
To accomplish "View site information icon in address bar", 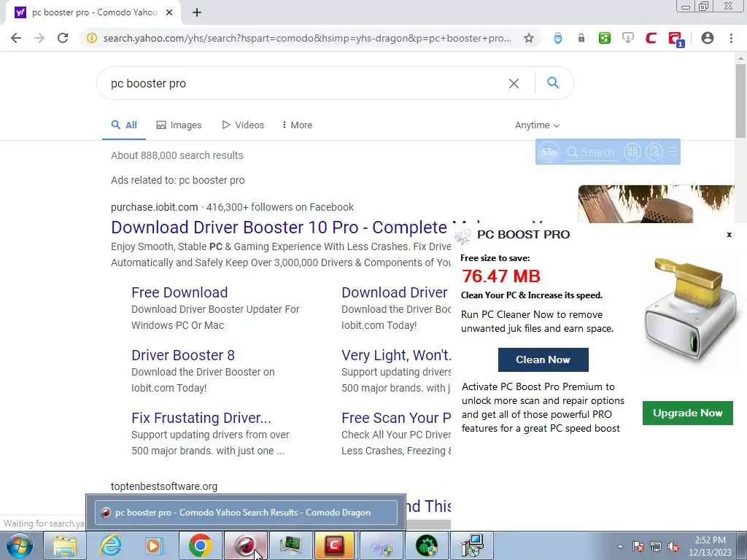I will pyautogui.click(x=91, y=38).
